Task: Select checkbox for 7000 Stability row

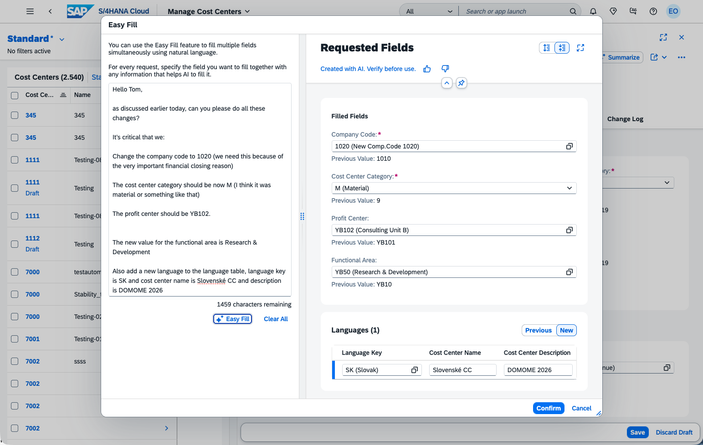Action: coord(15,294)
